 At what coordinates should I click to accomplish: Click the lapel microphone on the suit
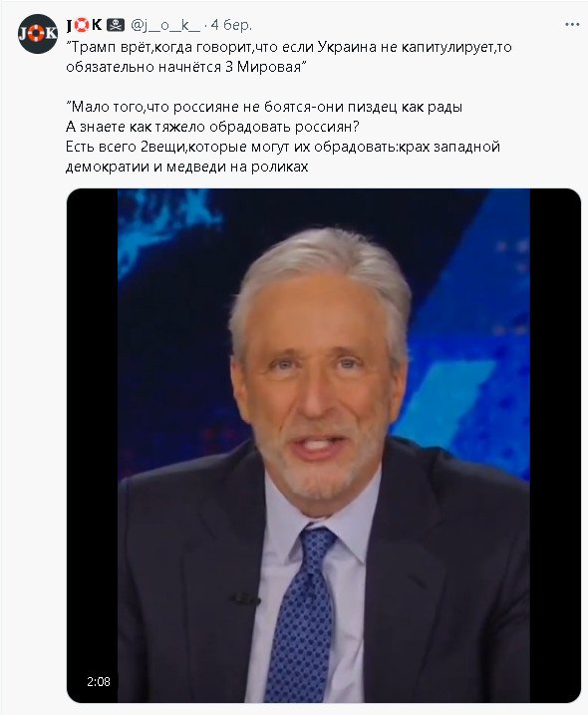coord(244,598)
